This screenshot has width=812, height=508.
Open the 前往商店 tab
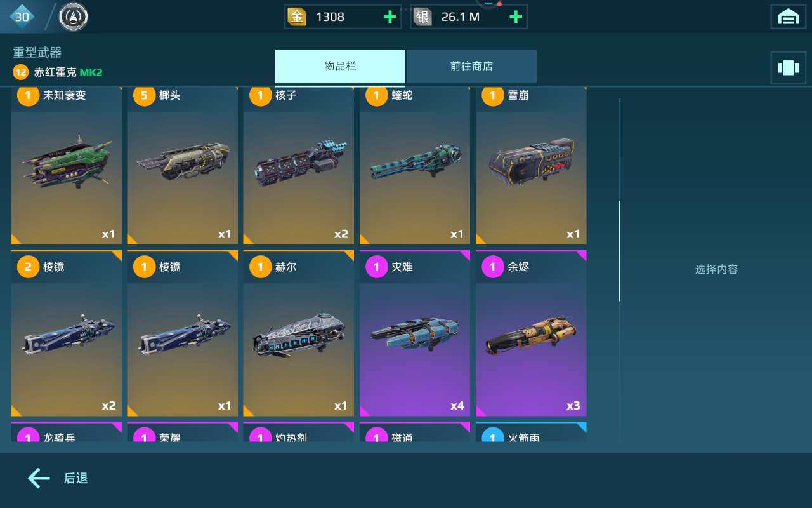(x=472, y=67)
